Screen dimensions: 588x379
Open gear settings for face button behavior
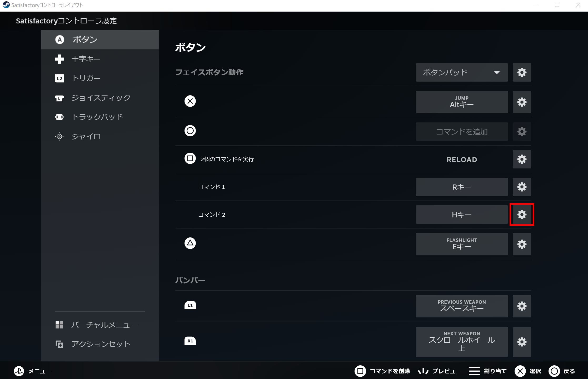(x=522, y=72)
